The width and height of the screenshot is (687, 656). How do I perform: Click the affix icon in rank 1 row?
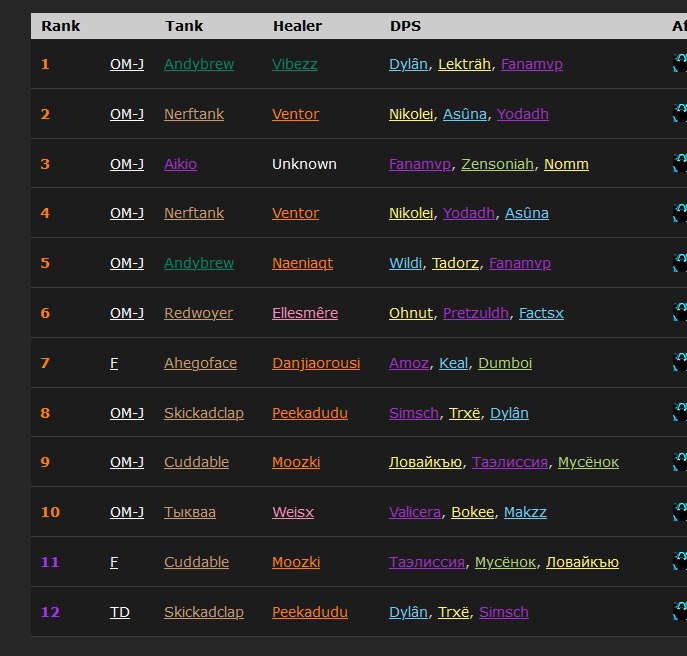click(680, 63)
